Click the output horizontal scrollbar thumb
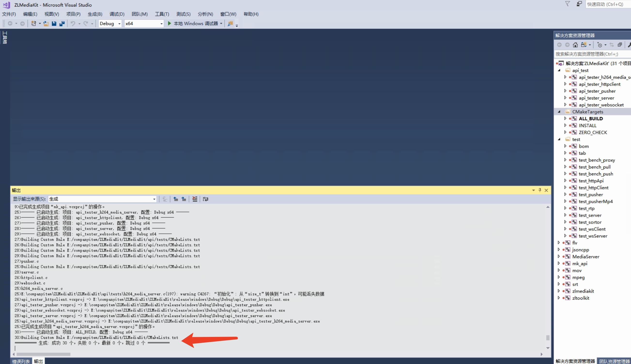 (x=43, y=354)
